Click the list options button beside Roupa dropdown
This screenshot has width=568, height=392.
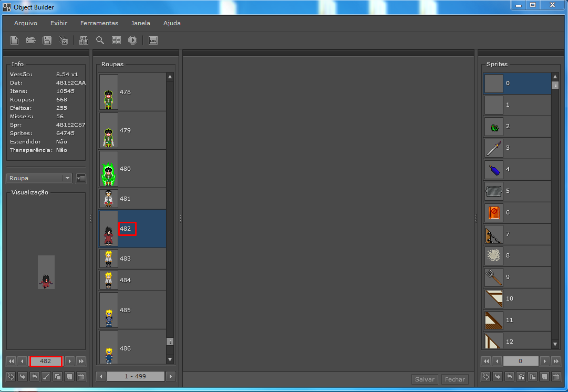pos(81,178)
